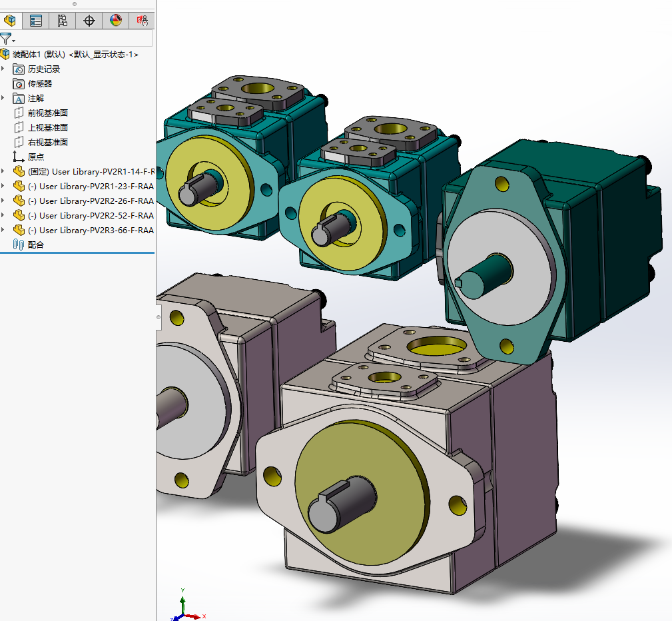This screenshot has width=672, height=621.
Task: Select the PV2R1-23-F-RAA component
Action: point(91,186)
